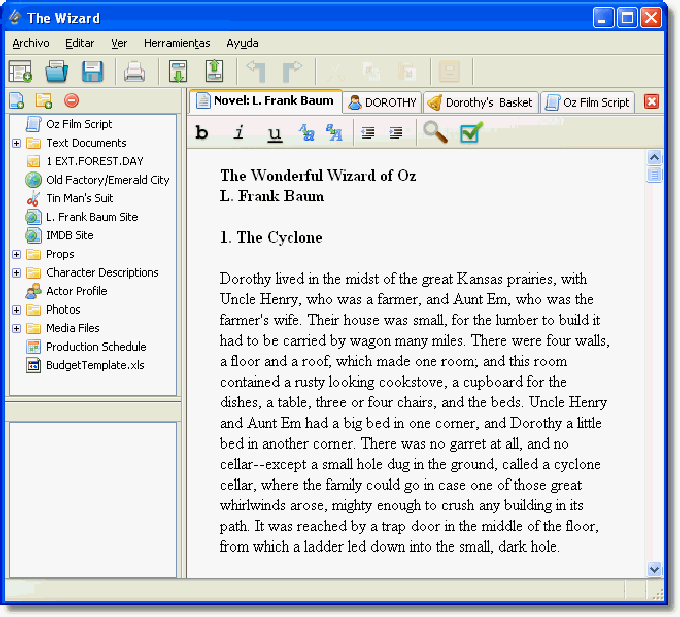This screenshot has width=680, height=617.
Task: Click the new project icon in main toolbar
Action: click(x=20, y=71)
